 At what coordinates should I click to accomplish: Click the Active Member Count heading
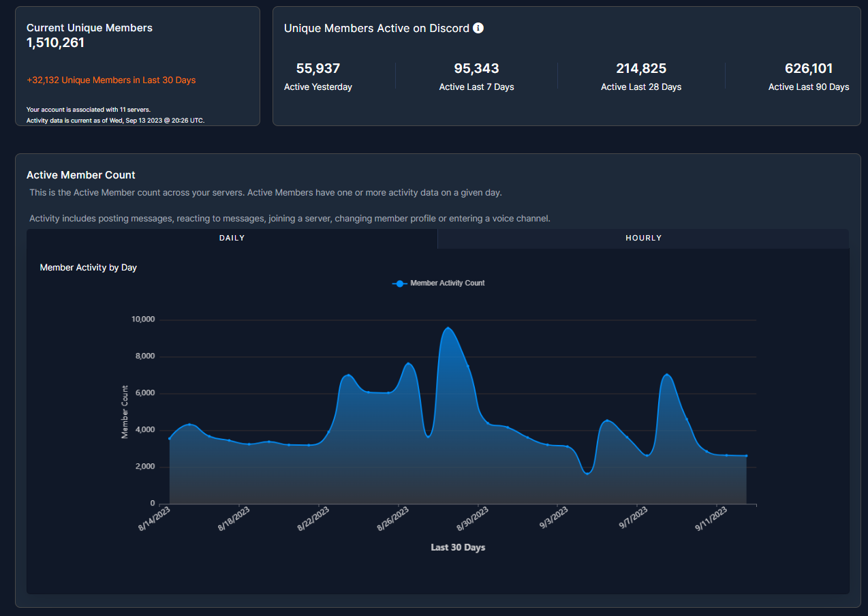[81, 175]
